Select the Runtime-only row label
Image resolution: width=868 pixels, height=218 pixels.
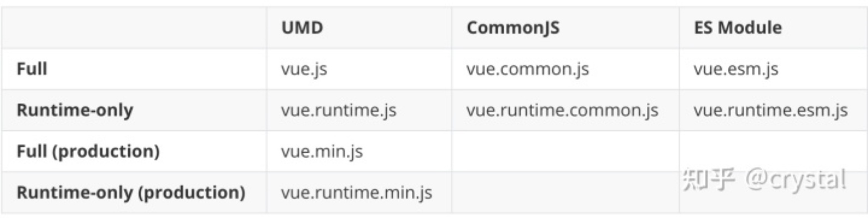click(x=75, y=110)
